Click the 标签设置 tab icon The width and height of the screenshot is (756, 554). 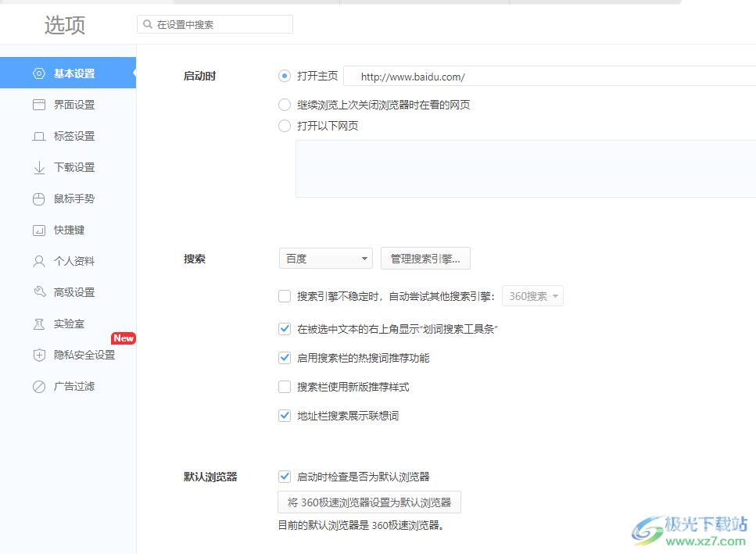39,136
